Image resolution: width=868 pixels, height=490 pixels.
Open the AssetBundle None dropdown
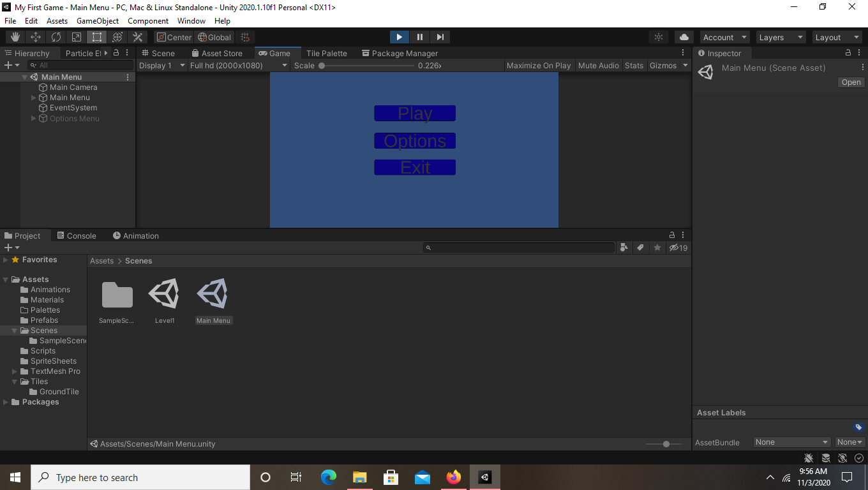[791, 442]
